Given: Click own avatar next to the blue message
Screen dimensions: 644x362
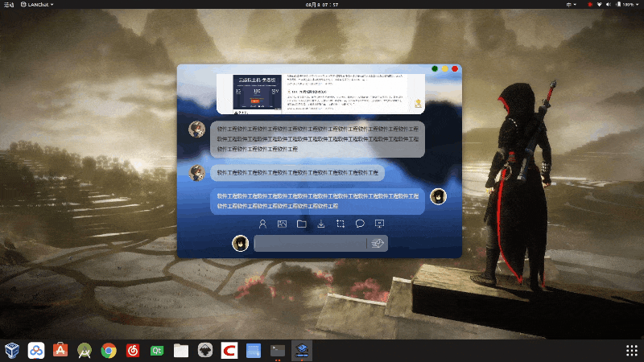Looking at the screenshot, I should (x=438, y=196).
